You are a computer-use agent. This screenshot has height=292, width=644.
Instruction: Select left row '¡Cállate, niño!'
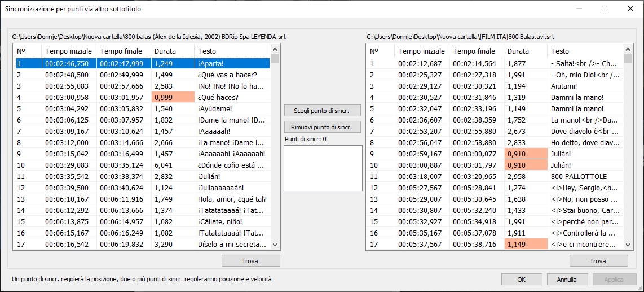tap(142, 222)
